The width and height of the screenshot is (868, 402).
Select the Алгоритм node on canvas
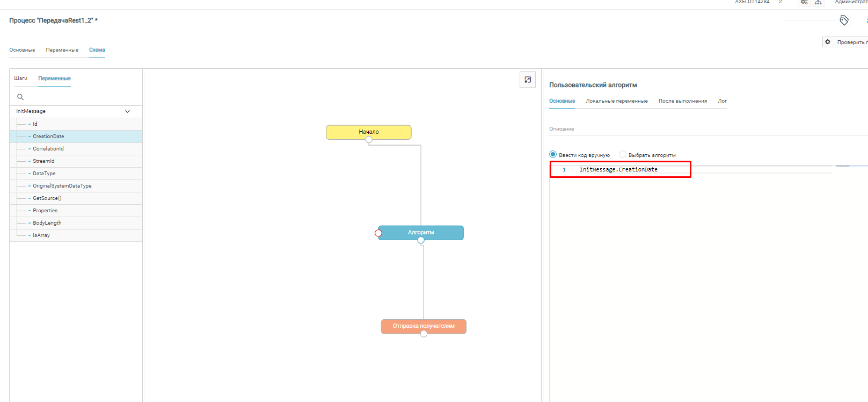(421, 232)
